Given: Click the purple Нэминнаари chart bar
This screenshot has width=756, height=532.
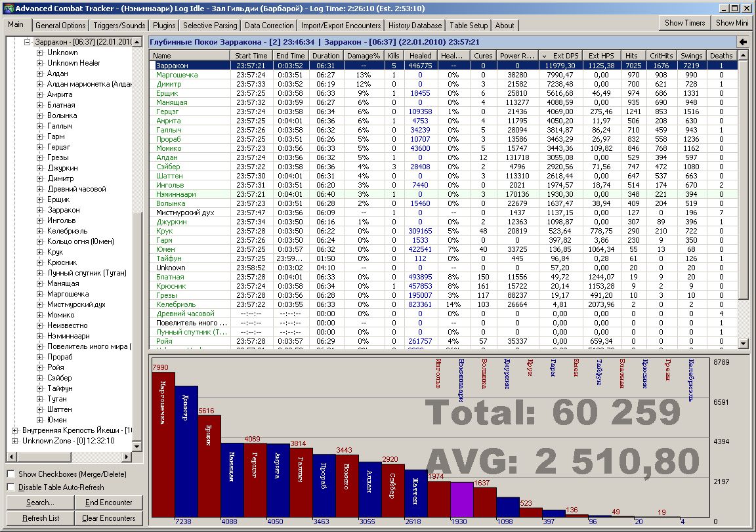Looking at the screenshot, I should 462,500.
